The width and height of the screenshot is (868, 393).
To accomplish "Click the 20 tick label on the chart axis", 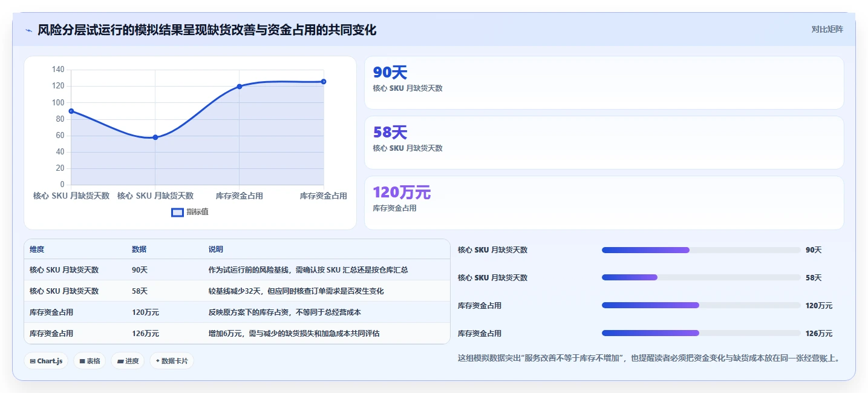I will [60, 168].
